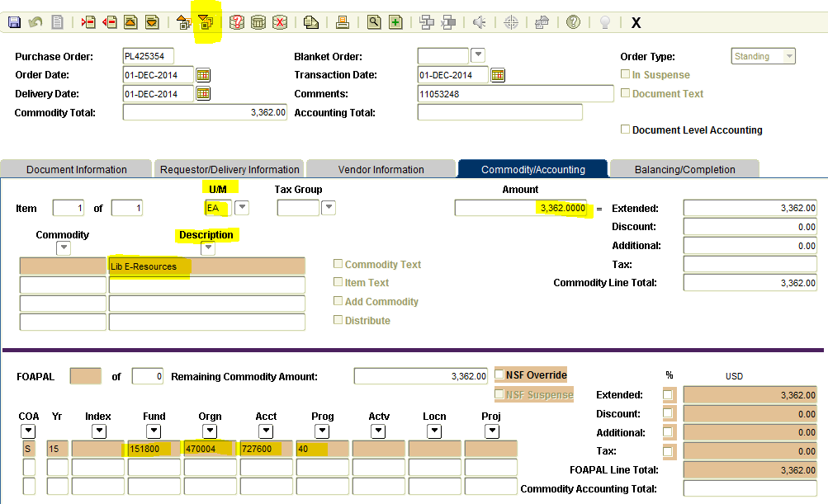Open the Delivery Date calendar icon
This screenshot has height=504, width=828.
pyautogui.click(x=203, y=94)
